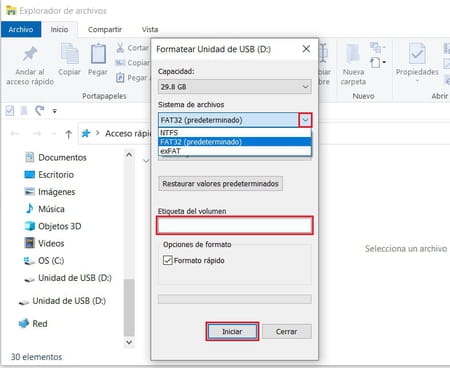Choose exFAT from the file system list
Viewport: 450px width, 368px height.
point(235,151)
